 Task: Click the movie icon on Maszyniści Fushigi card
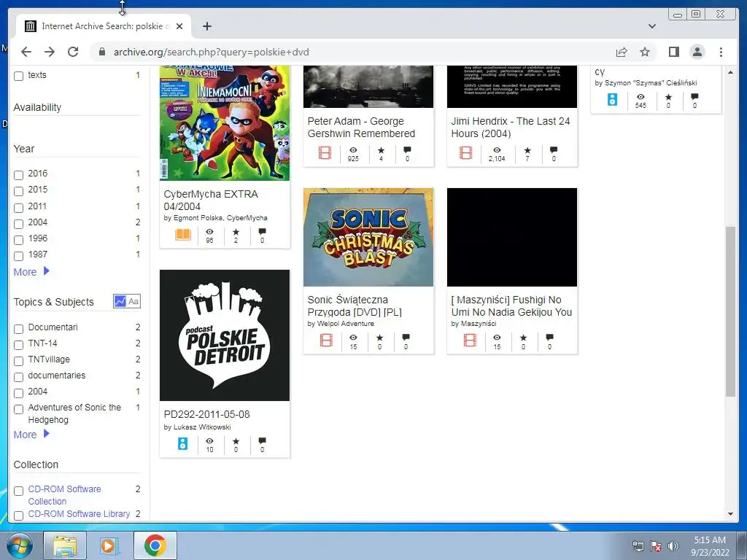click(470, 341)
